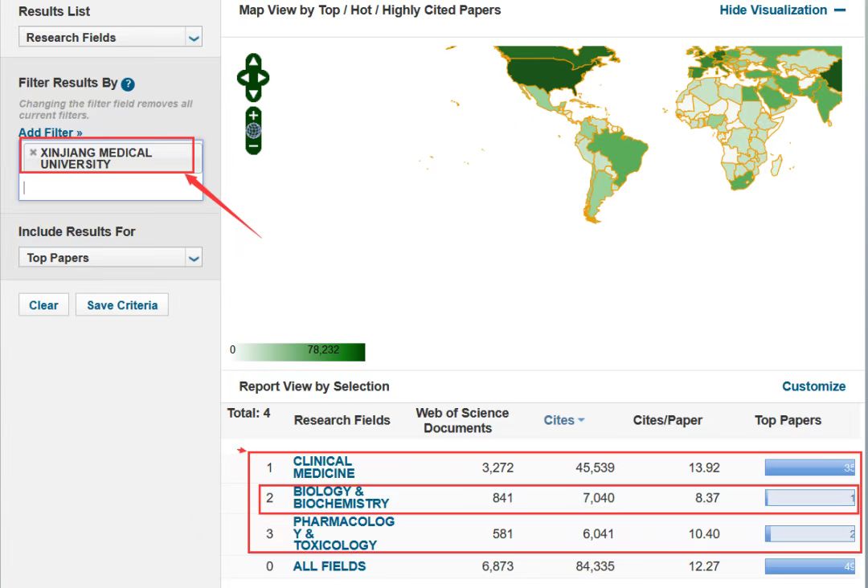868x588 pixels.
Task: Reset map to world view globe icon
Action: (253, 131)
